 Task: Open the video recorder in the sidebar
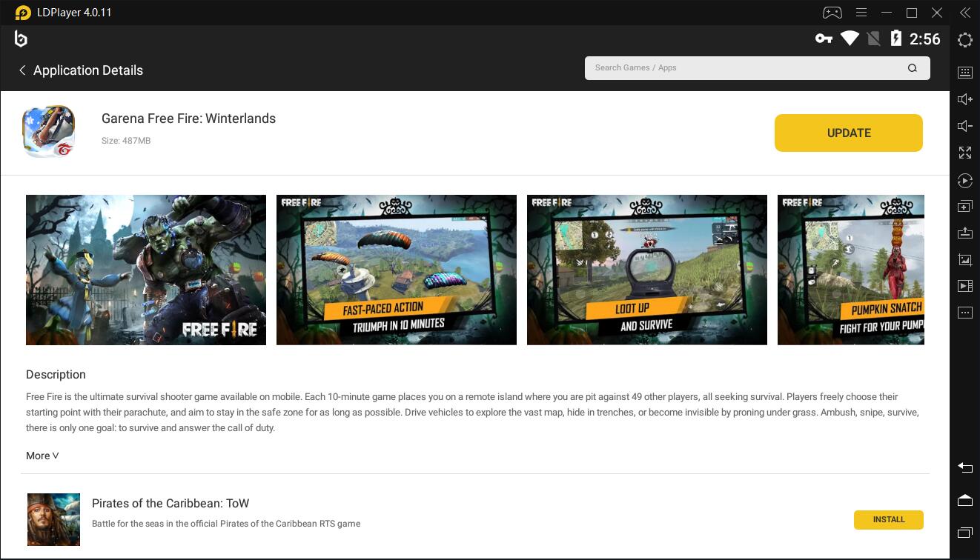[x=964, y=286]
